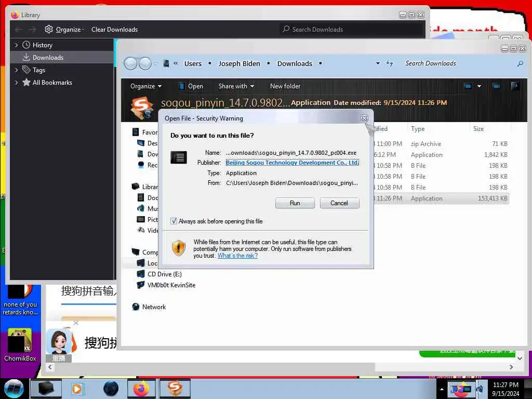Open the Explorer Organize dropdown menu
Image resolution: width=532 pixels, height=399 pixels.
pyautogui.click(x=146, y=86)
